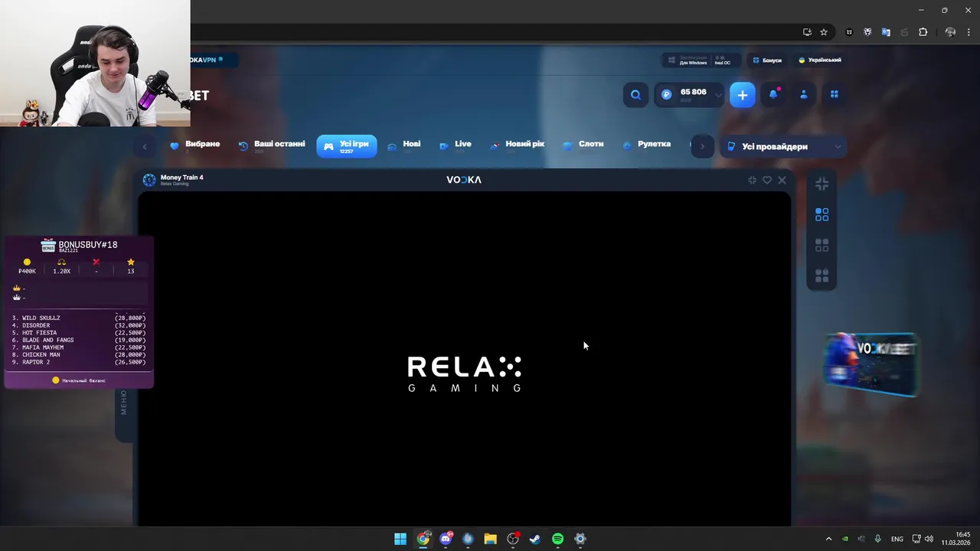Click the Money Train 4 game icon
980x551 pixels.
pos(149,180)
